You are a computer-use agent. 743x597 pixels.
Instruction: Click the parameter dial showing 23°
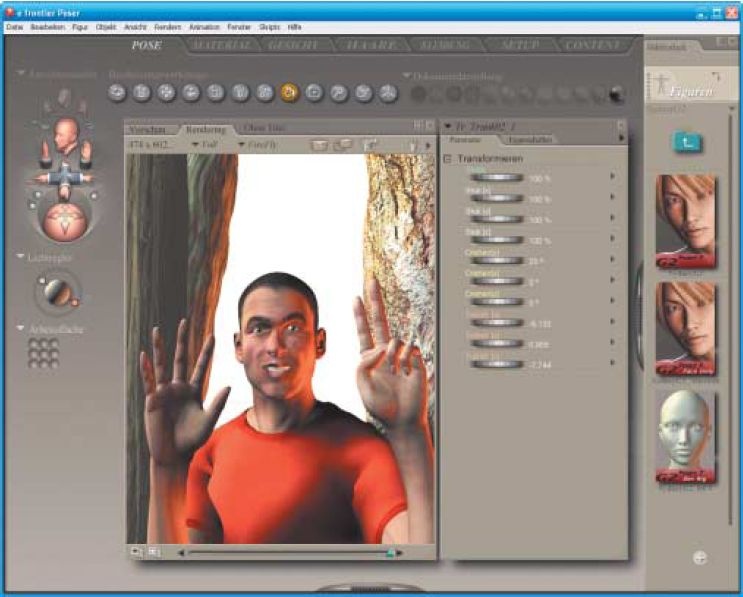(x=497, y=260)
